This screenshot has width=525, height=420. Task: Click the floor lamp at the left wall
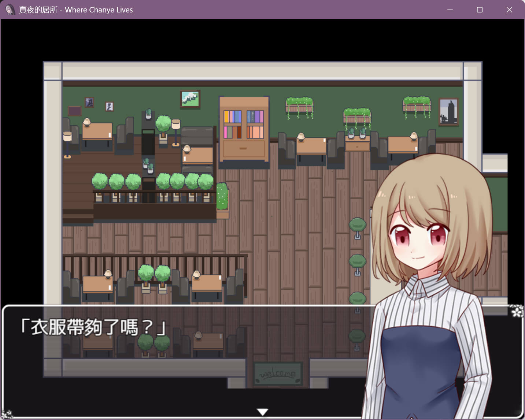[x=67, y=144]
